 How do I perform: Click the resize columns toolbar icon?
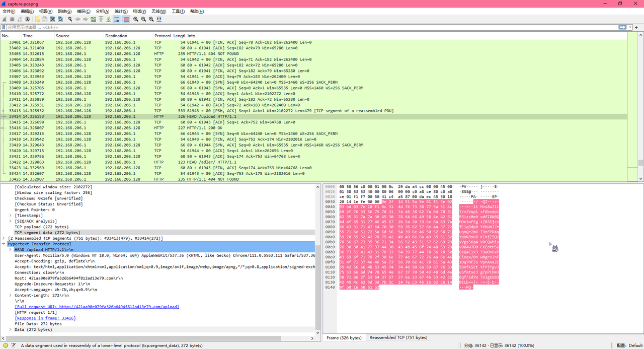159,19
